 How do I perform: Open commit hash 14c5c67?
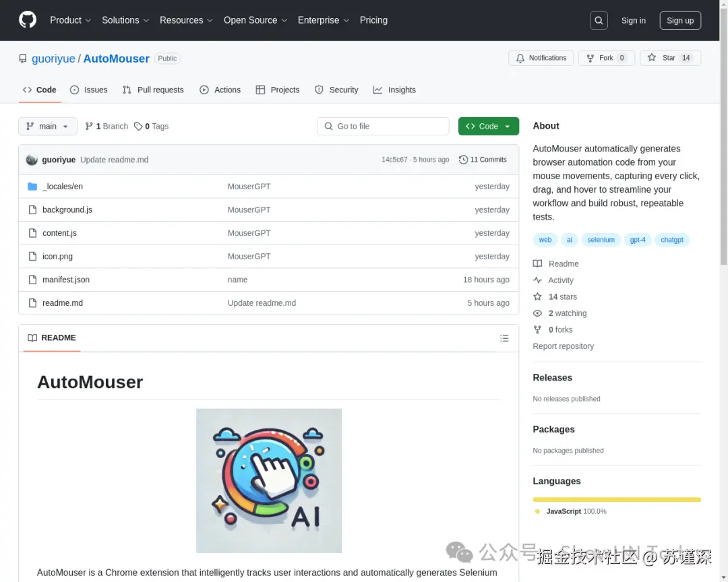click(394, 160)
